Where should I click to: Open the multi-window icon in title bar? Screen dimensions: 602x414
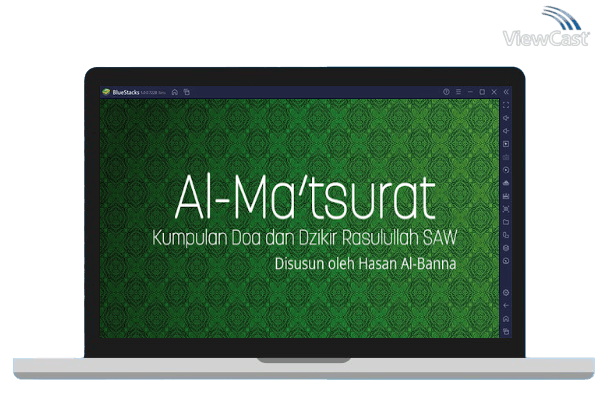pyautogui.click(x=187, y=92)
